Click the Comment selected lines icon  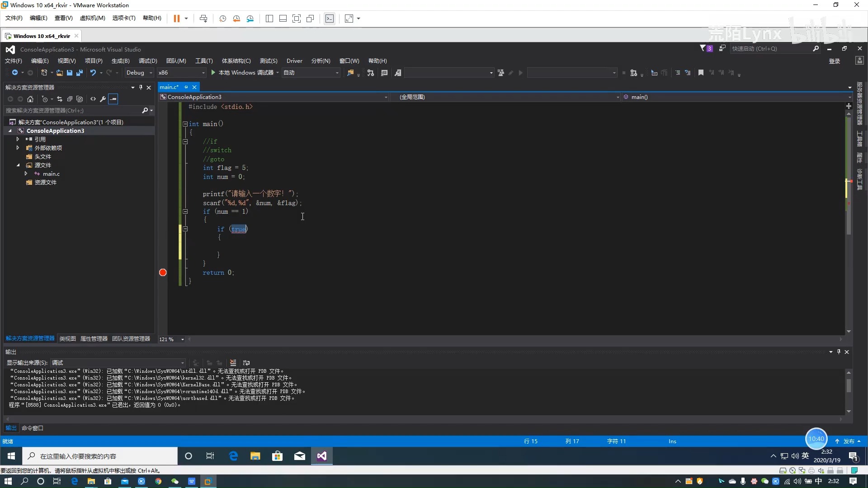pyautogui.click(x=677, y=73)
